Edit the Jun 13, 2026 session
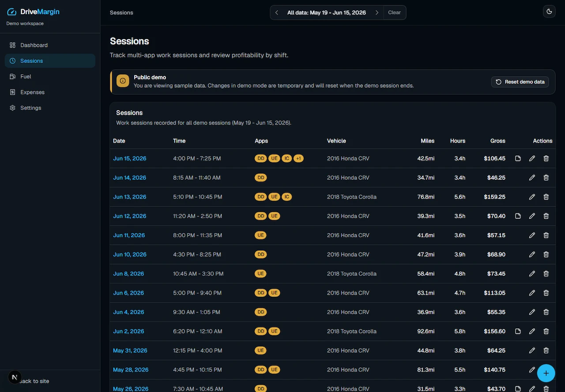The image size is (565, 392). 532,197
